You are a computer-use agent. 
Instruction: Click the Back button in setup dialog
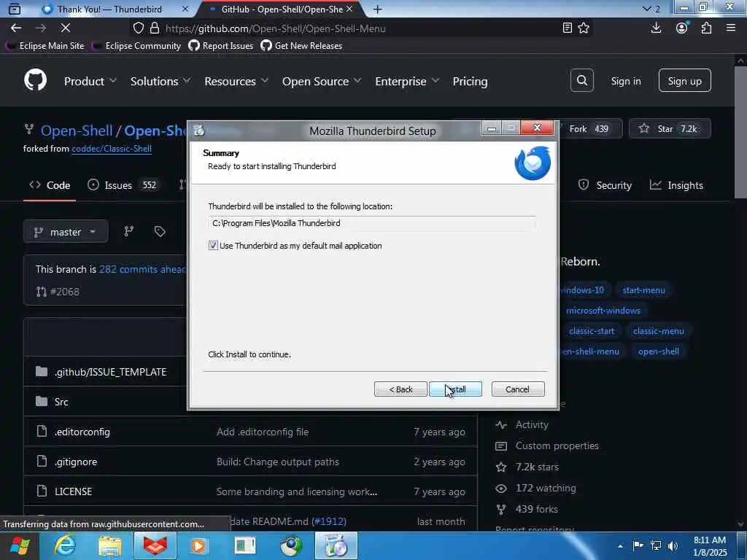[x=400, y=389]
